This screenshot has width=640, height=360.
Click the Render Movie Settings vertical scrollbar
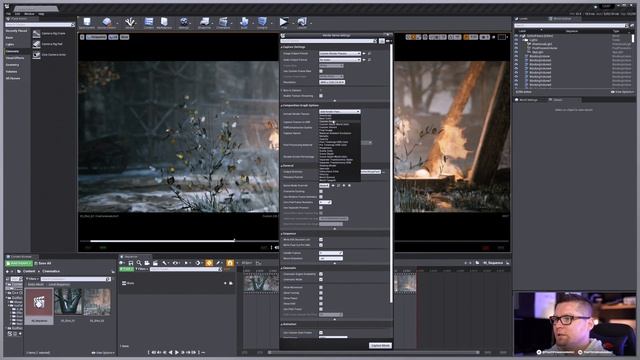(391, 173)
